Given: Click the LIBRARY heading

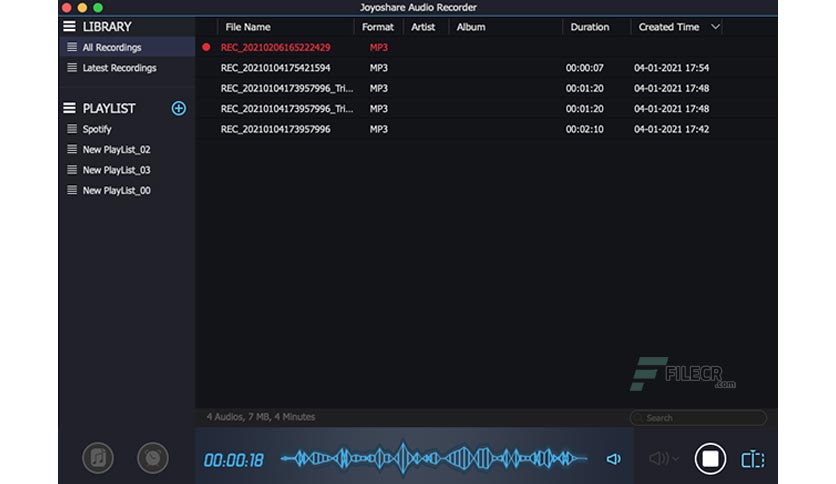Looking at the screenshot, I should pyautogui.click(x=107, y=27).
